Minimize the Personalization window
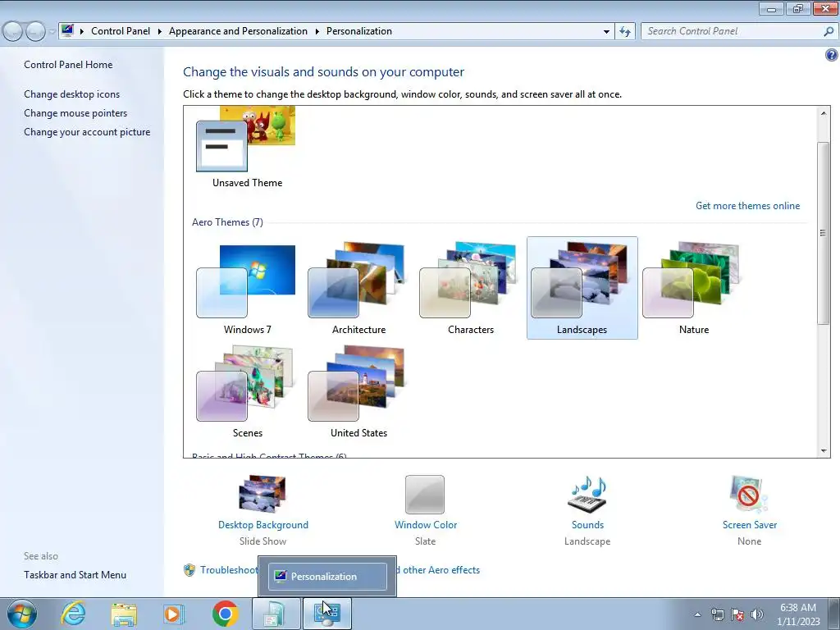Image resolution: width=840 pixels, height=630 pixels. point(771,8)
